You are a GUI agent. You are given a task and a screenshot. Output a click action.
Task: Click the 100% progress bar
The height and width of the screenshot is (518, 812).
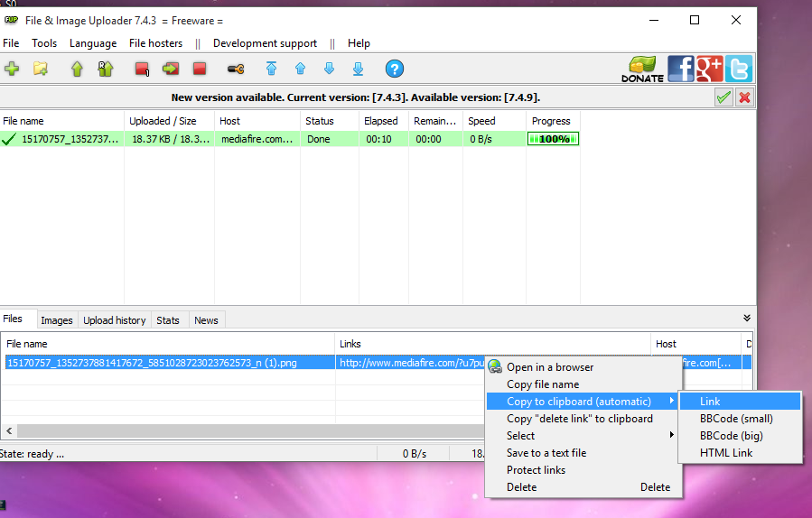tap(553, 139)
